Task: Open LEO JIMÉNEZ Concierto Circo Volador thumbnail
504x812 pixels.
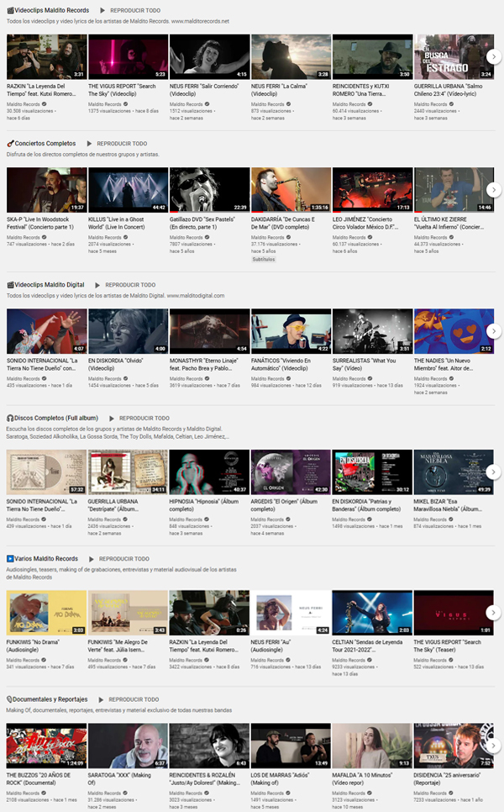Action: pos(373,190)
